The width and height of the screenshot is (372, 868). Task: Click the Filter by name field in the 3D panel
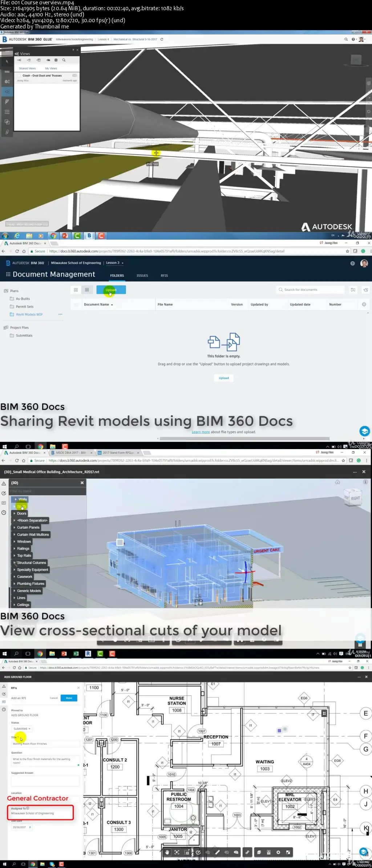(x=47, y=491)
